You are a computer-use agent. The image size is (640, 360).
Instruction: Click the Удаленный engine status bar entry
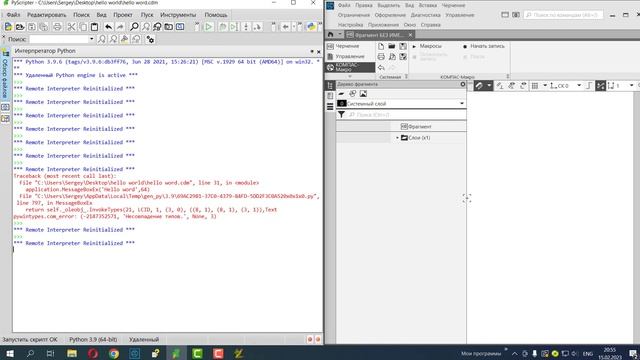pyautogui.click(x=144, y=340)
